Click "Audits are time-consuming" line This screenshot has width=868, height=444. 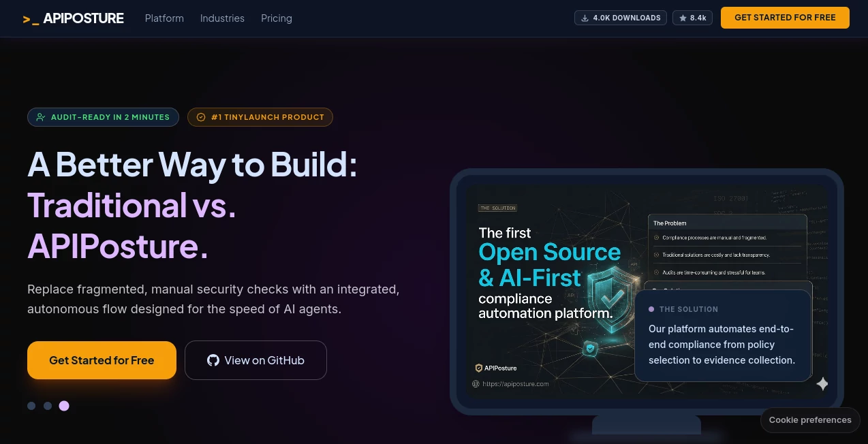coord(713,272)
